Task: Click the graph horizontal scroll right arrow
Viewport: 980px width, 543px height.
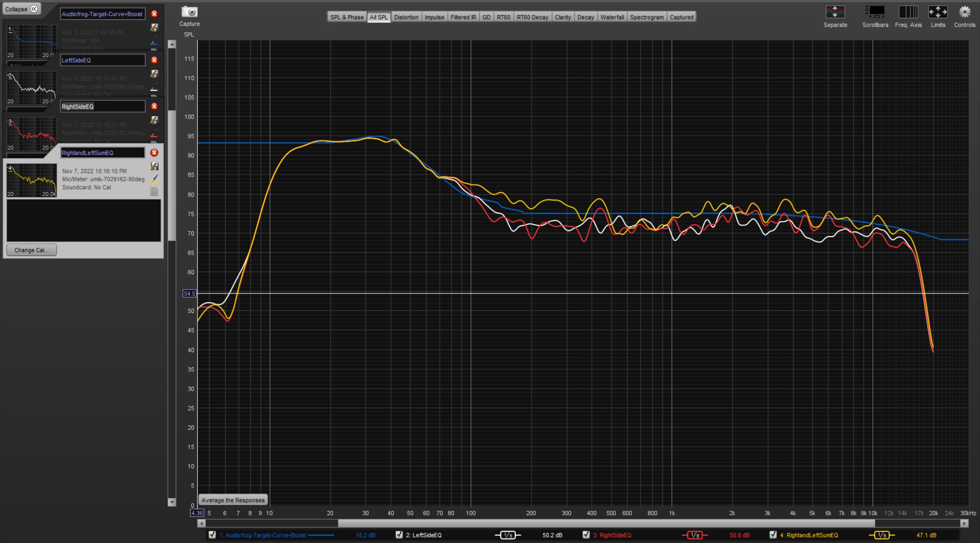Action: (x=964, y=524)
